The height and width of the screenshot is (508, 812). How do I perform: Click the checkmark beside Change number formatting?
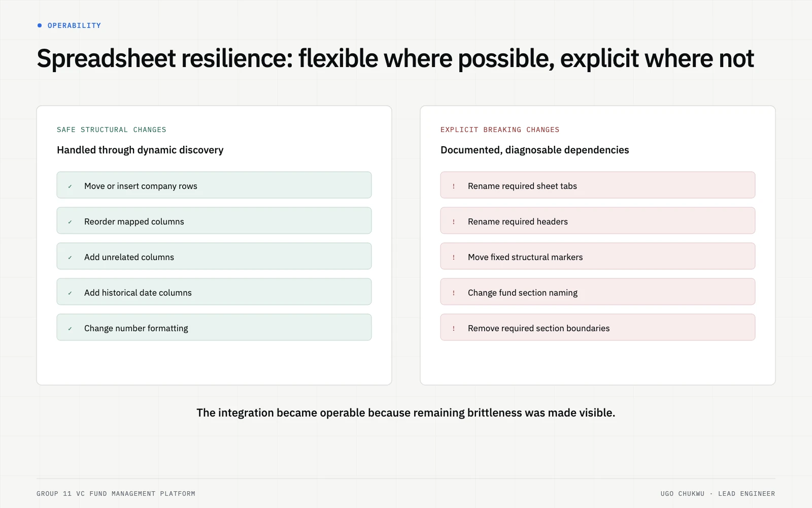(70, 329)
